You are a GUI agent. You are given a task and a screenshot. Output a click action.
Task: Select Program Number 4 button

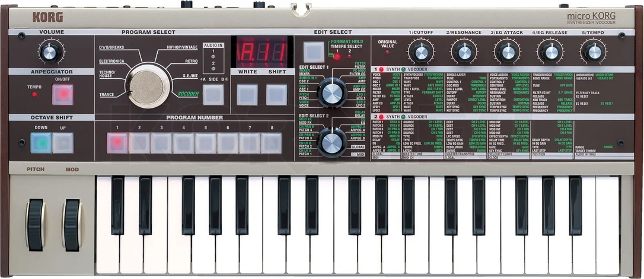[x=184, y=143]
